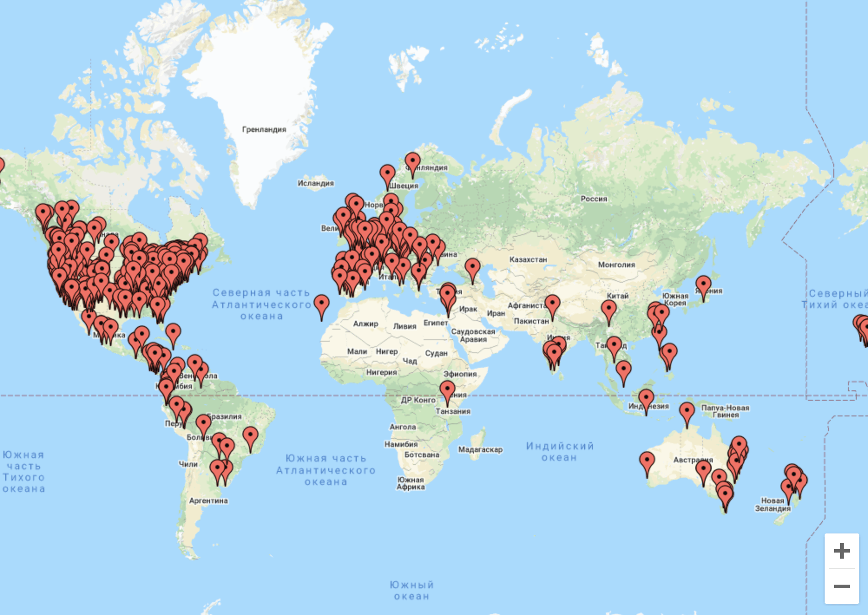The width and height of the screenshot is (868, 615).
Task: Click the Алжир country label
Action: (365, 324)
